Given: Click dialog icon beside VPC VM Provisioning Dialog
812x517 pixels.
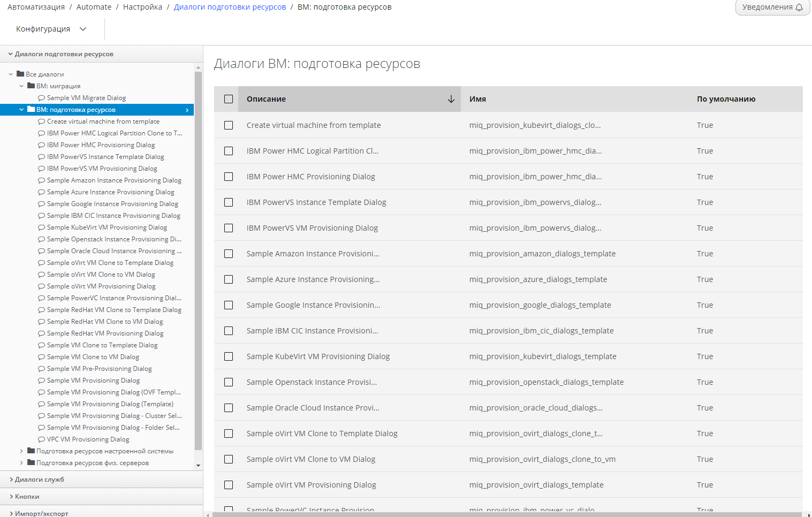Looking at the screenshot, I should [41, 439].
